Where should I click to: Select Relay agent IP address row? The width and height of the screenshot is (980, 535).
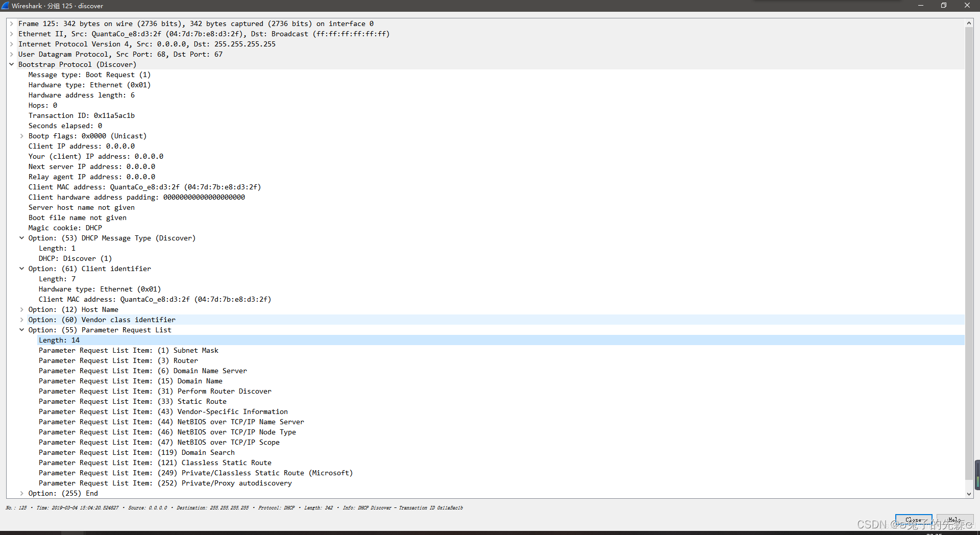92,177
